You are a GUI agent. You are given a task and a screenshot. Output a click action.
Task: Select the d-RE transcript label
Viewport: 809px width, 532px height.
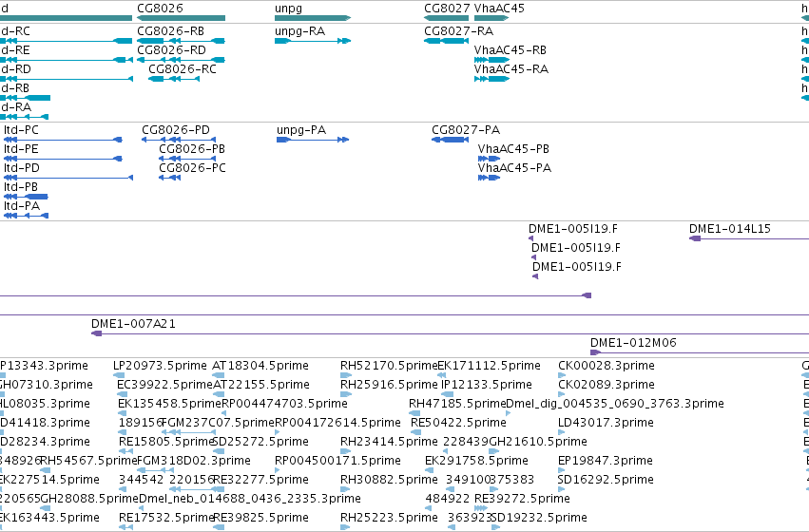tap(15, 50)
